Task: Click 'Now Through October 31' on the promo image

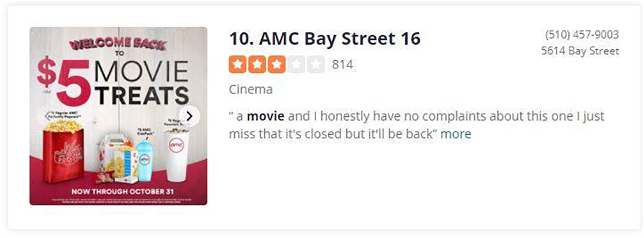Action: [119, 192]
